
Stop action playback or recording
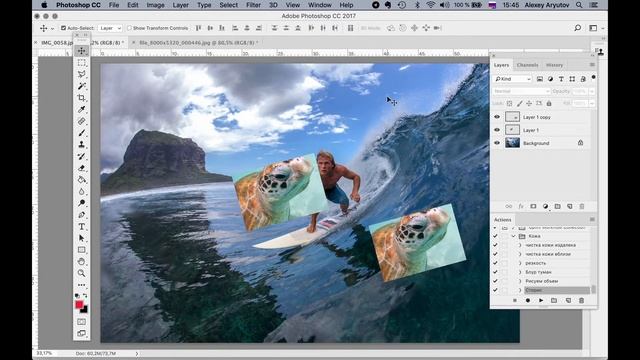pyautogui.click(x=515, y=300)
